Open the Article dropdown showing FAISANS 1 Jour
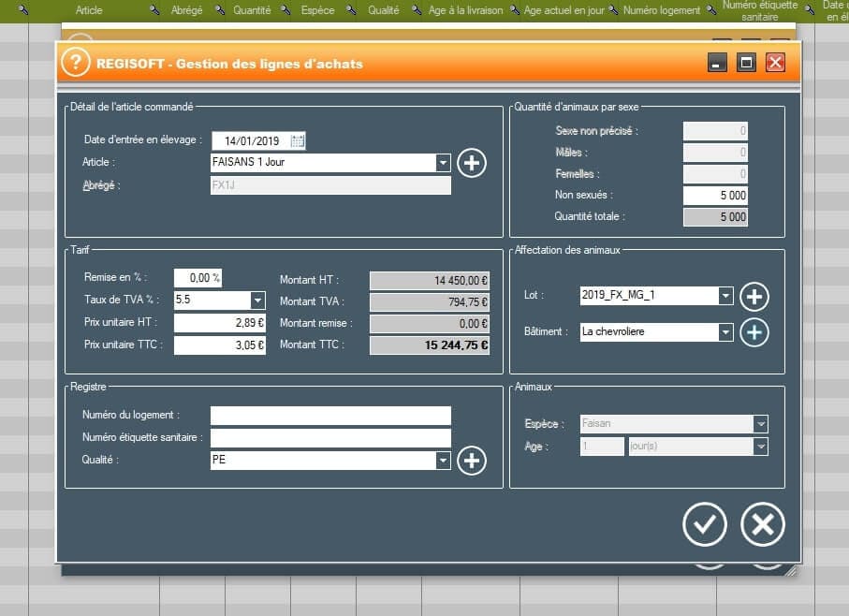Image resolution: width=849 pixels, height=616 pixels. pyautogui.click(x=442, y=162)
